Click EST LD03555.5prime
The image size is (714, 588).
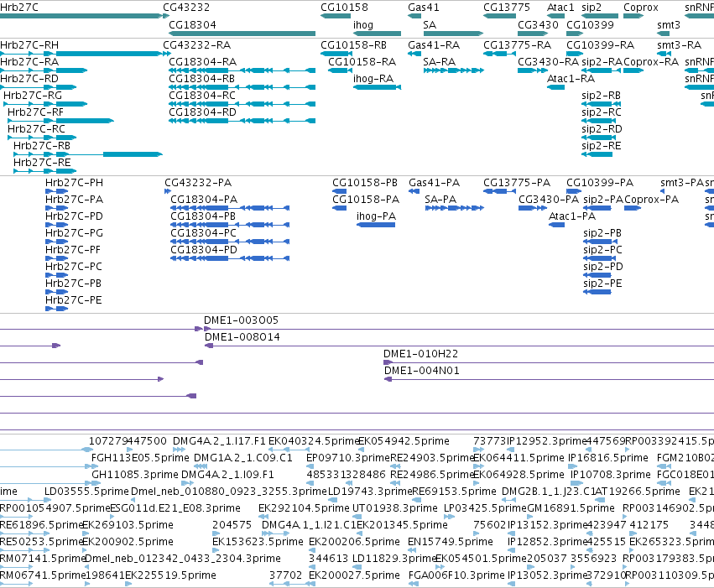coord(86,492)
